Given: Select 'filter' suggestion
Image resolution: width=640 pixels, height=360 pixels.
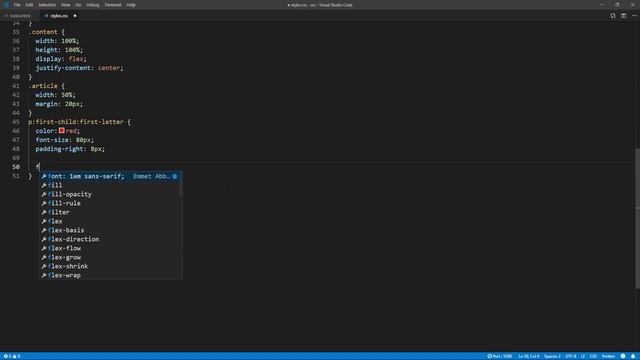Looking at the screenshot, I should (110, 212).
